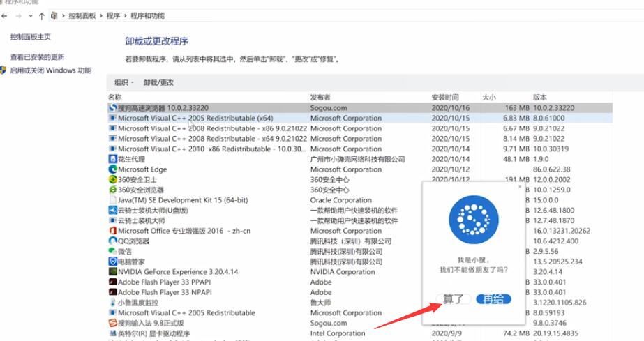Sort by the 发布者 column header

pos(320,97)
